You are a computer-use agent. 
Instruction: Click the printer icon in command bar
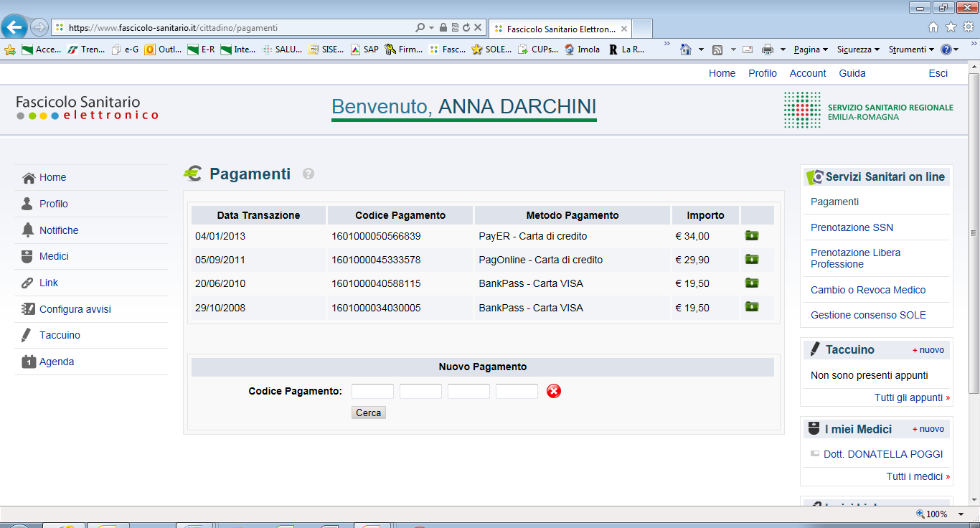[767, 49]
